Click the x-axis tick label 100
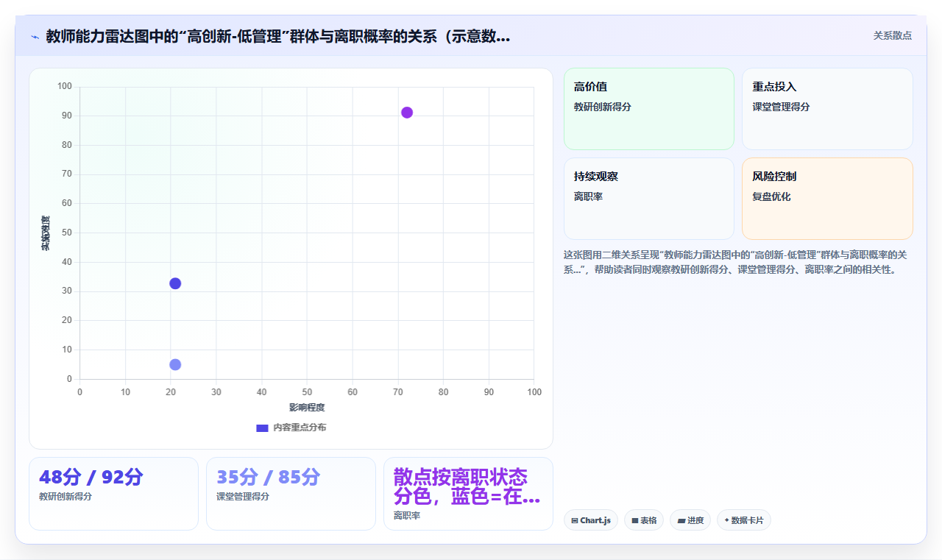This screenshot has width=942, height=560. [x=534, y=392]
